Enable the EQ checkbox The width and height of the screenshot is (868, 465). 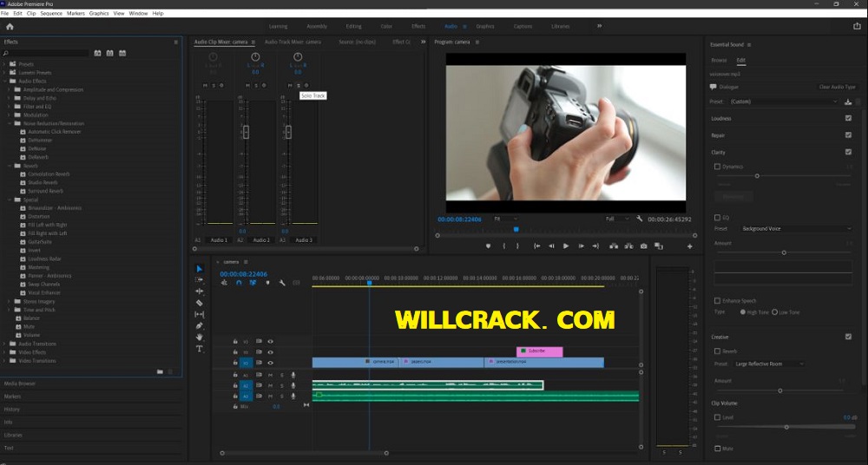(718, 218)
